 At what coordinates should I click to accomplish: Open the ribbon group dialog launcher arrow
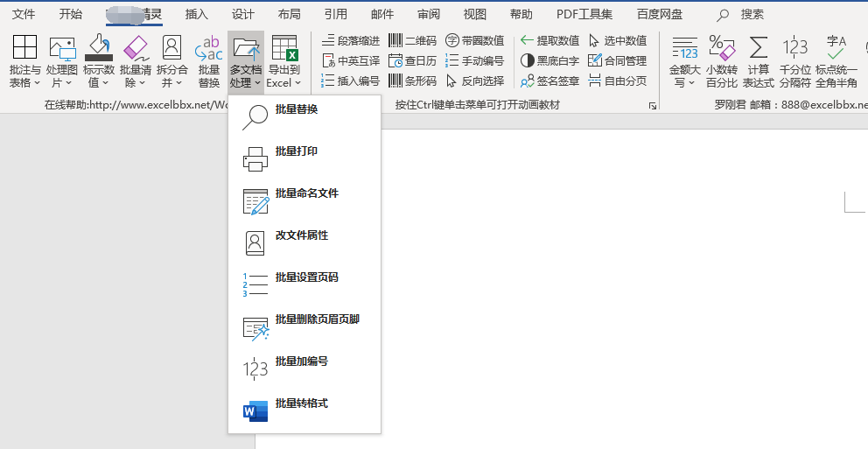click(652, 106)
